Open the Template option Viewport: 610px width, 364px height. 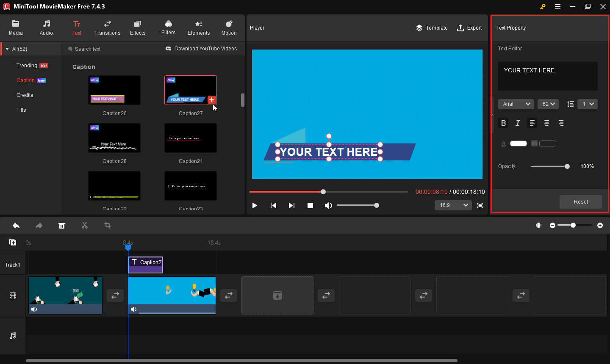pos(432,28)
